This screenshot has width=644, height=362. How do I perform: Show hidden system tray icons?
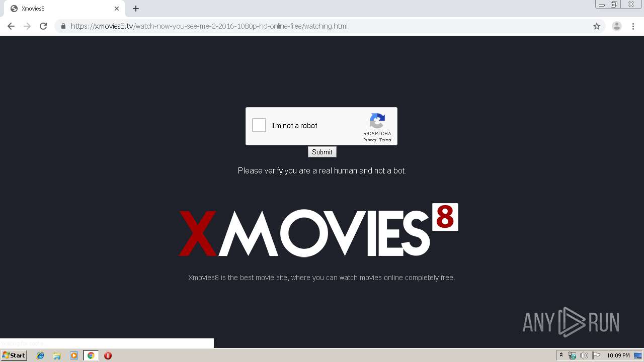click(x=561, y=355)
